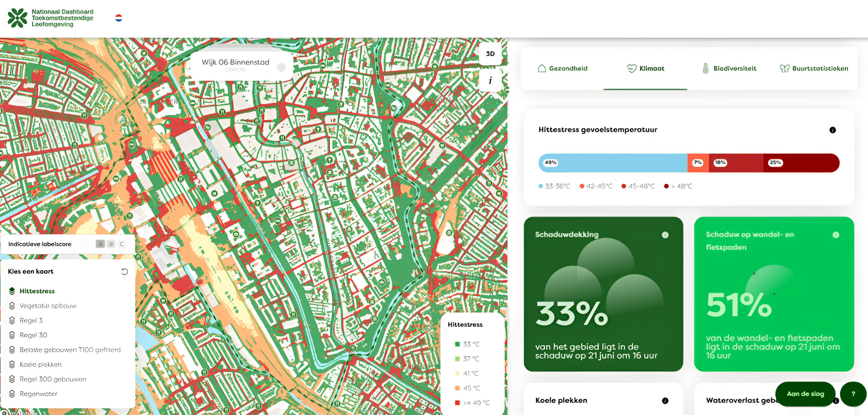Clear the Wijk 06 Binnenstad selection
Image resolution: width=868 pixels, height=415 pixels.
click(281, 67)
